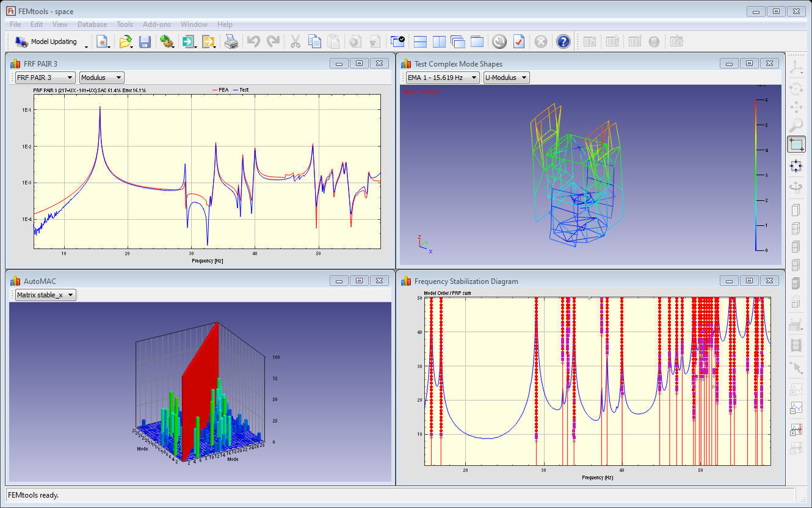This screenshot has height=508, width=812.
Task: Tile windows horizontally icon
Action: click(420, 42)
